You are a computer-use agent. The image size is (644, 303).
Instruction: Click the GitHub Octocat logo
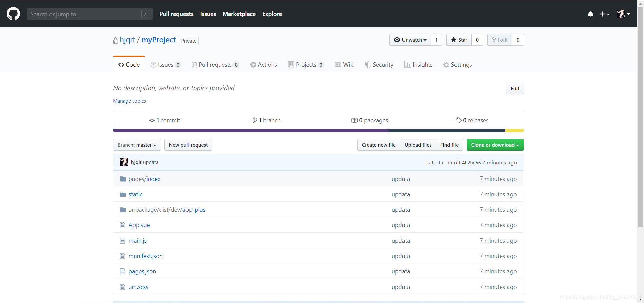13,14
